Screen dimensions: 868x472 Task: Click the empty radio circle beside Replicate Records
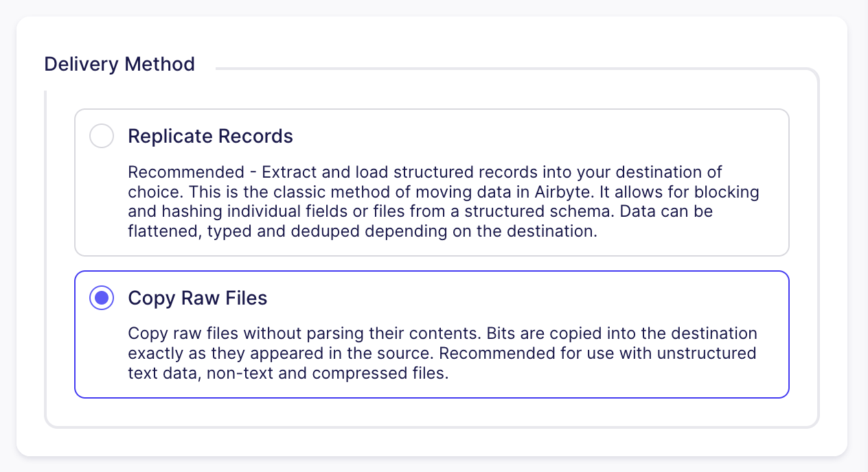coord(102,136)
